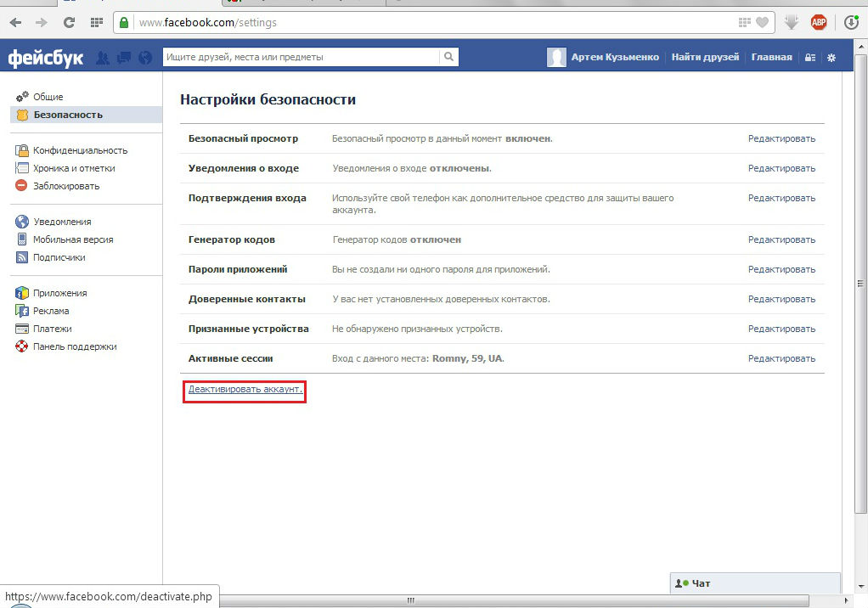This screenshot has height=608, width=868.
Task: Edit Доверенные контакты setting
Action: point(781,299)
